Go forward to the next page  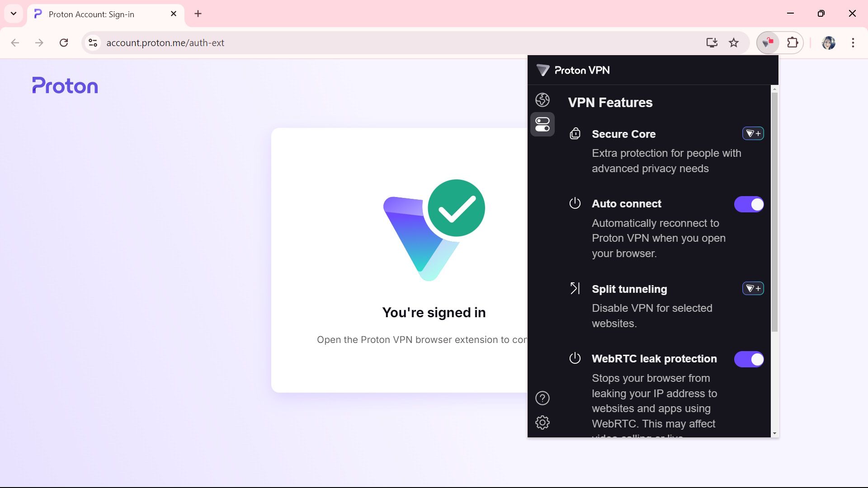coord(39,43)
